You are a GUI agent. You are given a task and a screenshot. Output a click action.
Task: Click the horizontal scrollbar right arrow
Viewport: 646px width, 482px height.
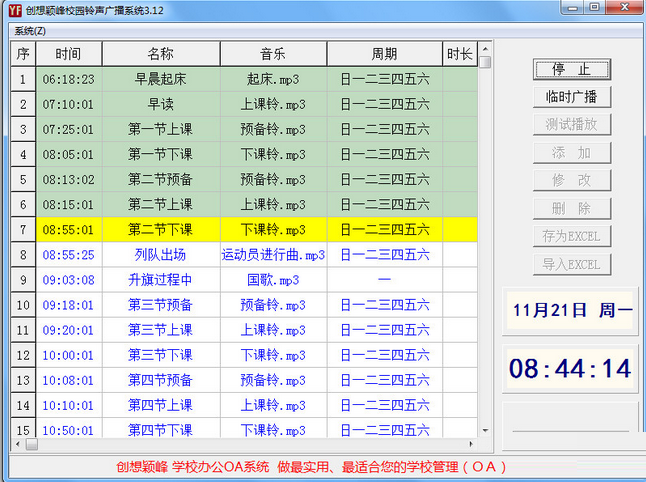coord(471,444)
